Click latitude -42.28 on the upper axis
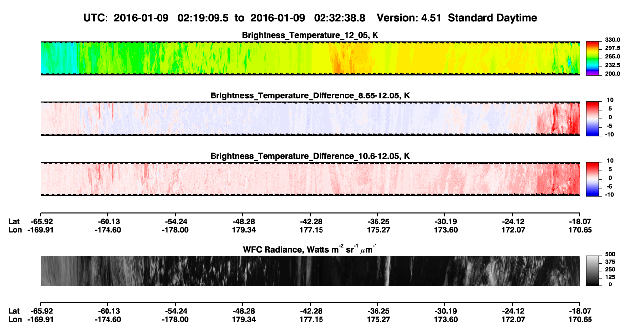 (310, 221)
